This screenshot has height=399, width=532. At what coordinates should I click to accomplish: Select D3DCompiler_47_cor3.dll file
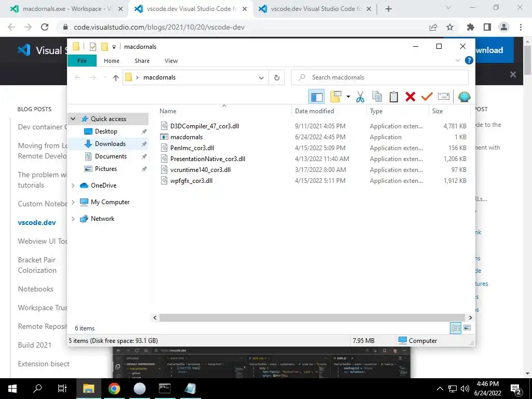click(x=205, y=126)
